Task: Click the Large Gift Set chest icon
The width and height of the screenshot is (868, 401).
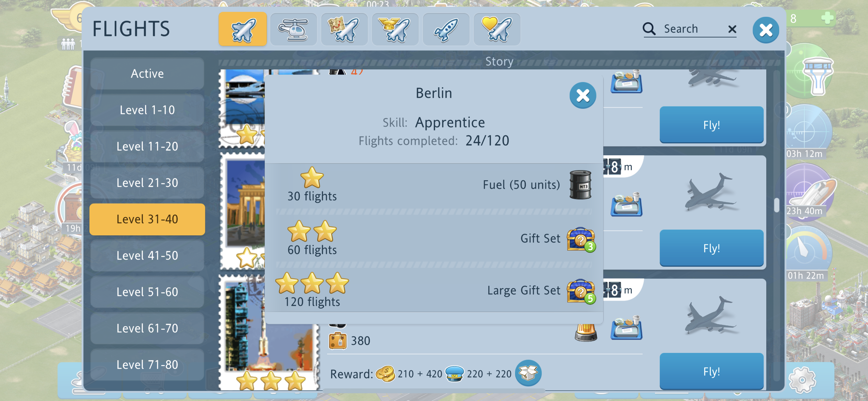Action: tap(581, 291)
